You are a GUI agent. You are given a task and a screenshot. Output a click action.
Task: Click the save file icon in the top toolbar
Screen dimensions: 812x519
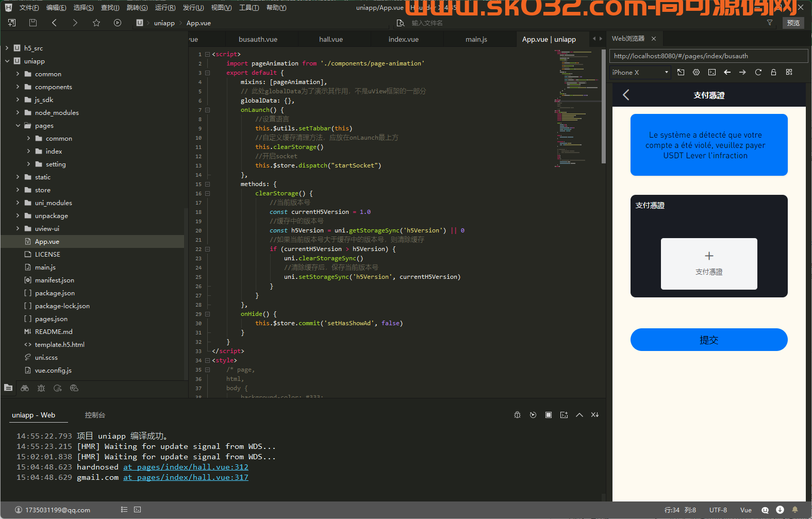point(33,23)
